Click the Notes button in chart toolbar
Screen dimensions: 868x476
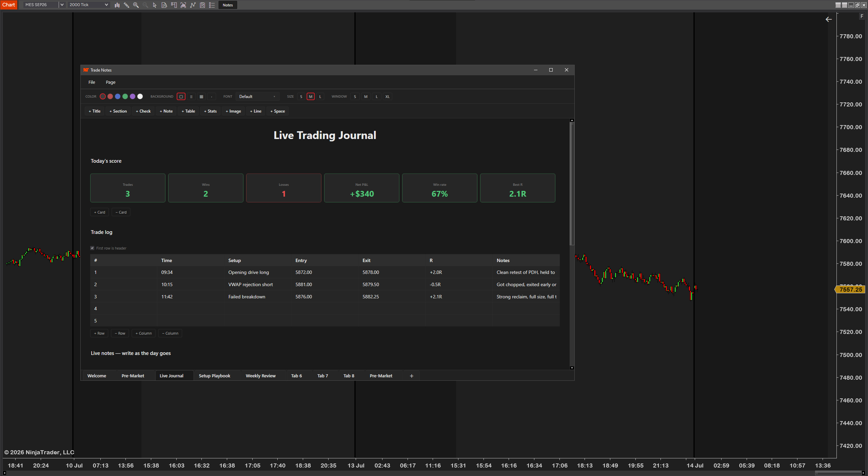click(x=228, y=5)
